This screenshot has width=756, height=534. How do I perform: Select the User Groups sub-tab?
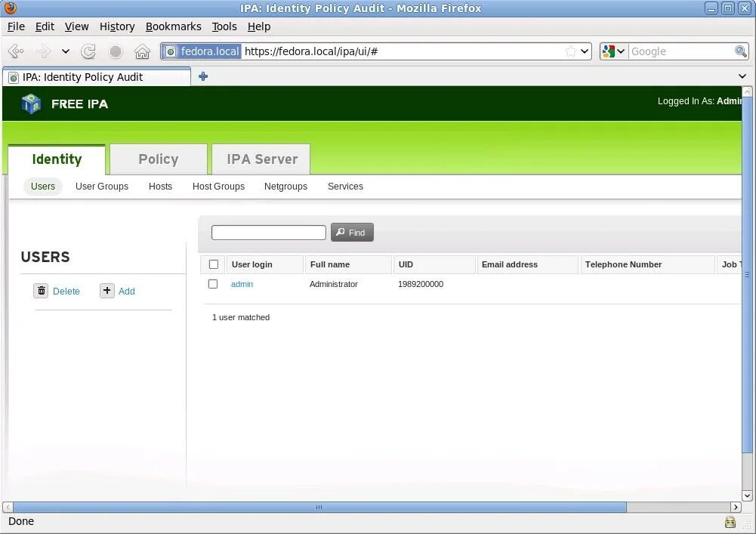pos(102,187)
